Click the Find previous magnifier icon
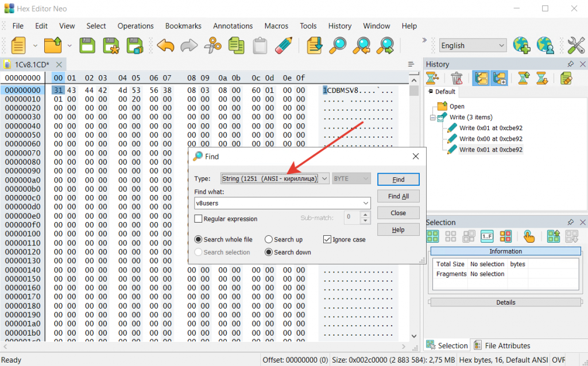 point(362,46)
